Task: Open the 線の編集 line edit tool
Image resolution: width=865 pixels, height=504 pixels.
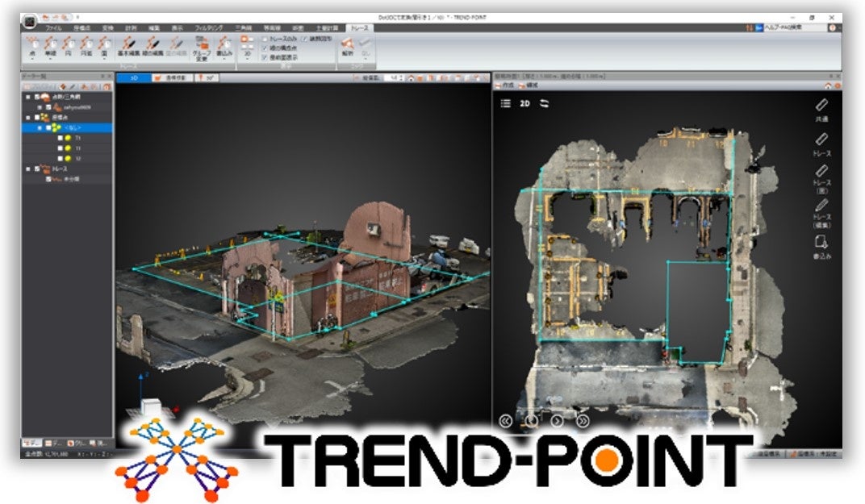Action: (153, 46)
